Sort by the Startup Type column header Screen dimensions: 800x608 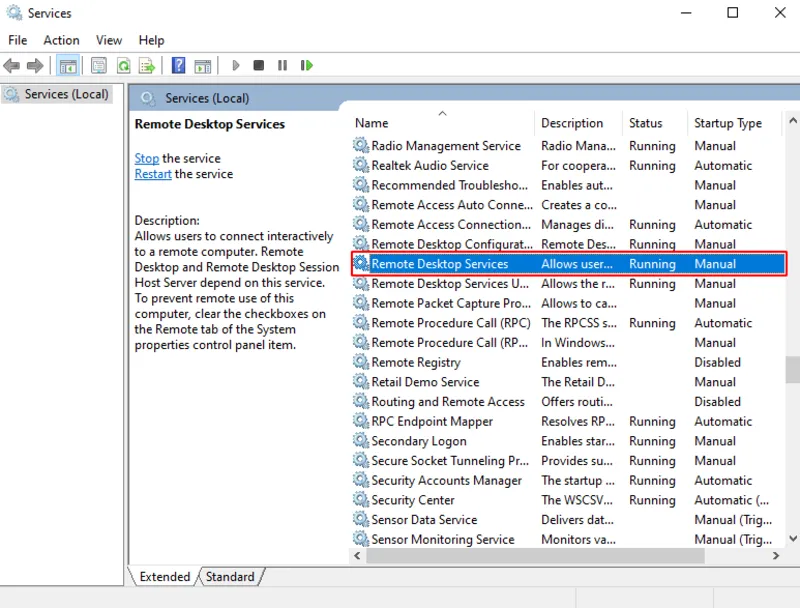tap(730, 122)
